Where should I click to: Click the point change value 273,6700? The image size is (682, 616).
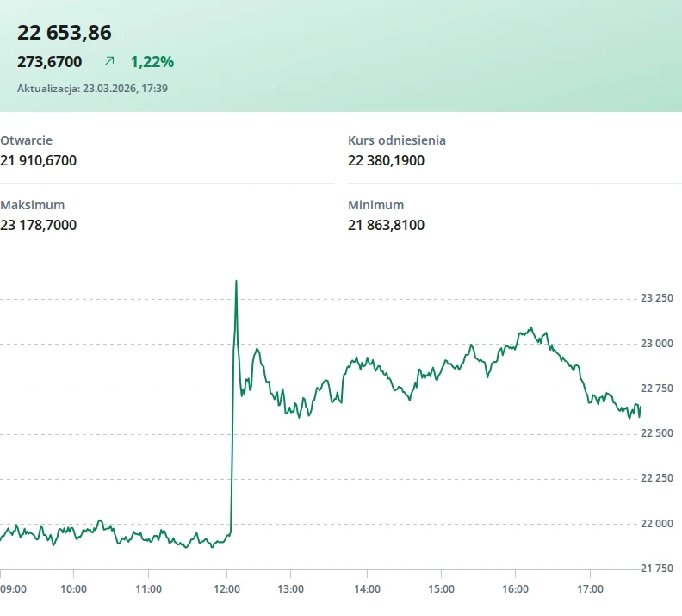tap(50, 61)
